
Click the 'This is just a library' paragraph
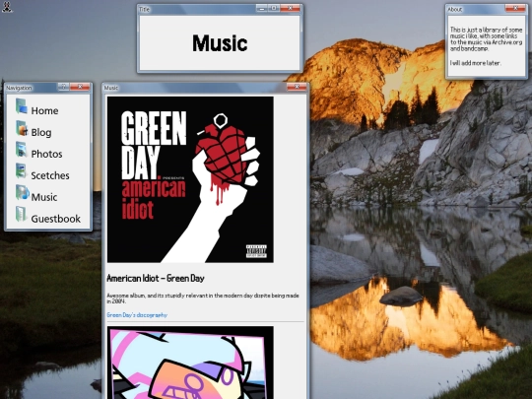click(486, 39)
